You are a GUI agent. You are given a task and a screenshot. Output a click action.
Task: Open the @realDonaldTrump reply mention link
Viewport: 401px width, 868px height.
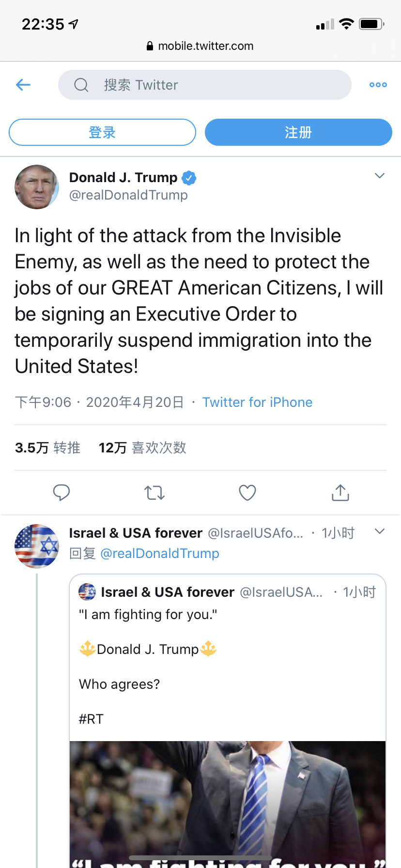159,553
